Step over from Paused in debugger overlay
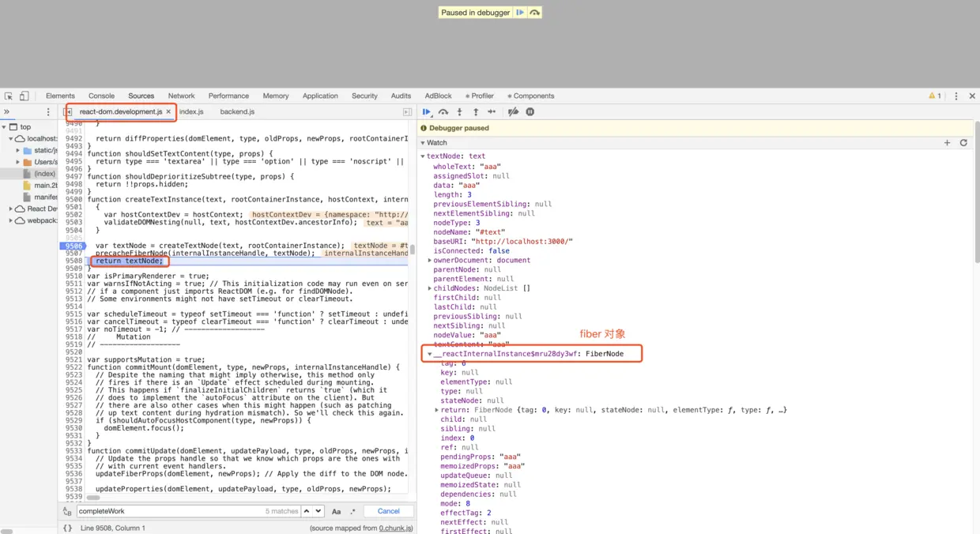This screenshot has height=534, width=980. 535,13
